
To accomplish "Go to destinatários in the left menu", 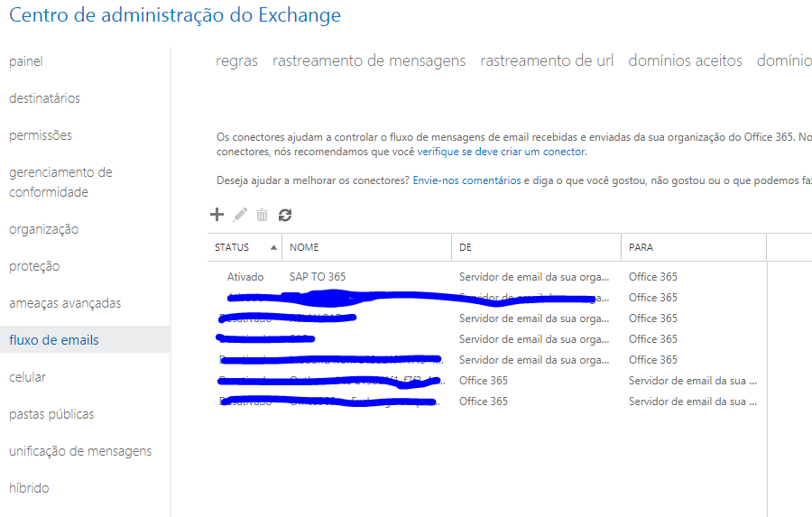I will tap(44, 98).
